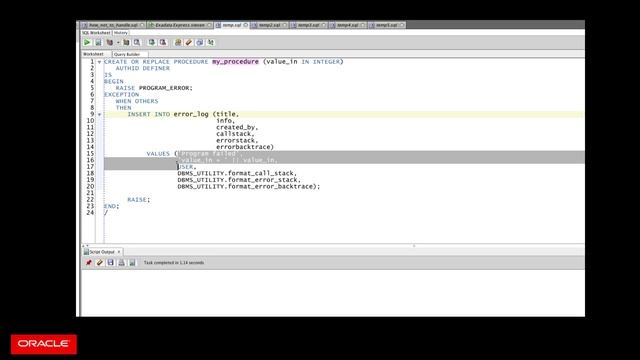The image size is (640, 360).
Task: Click error_log in the INSERT INTO line
Action: 191,114
